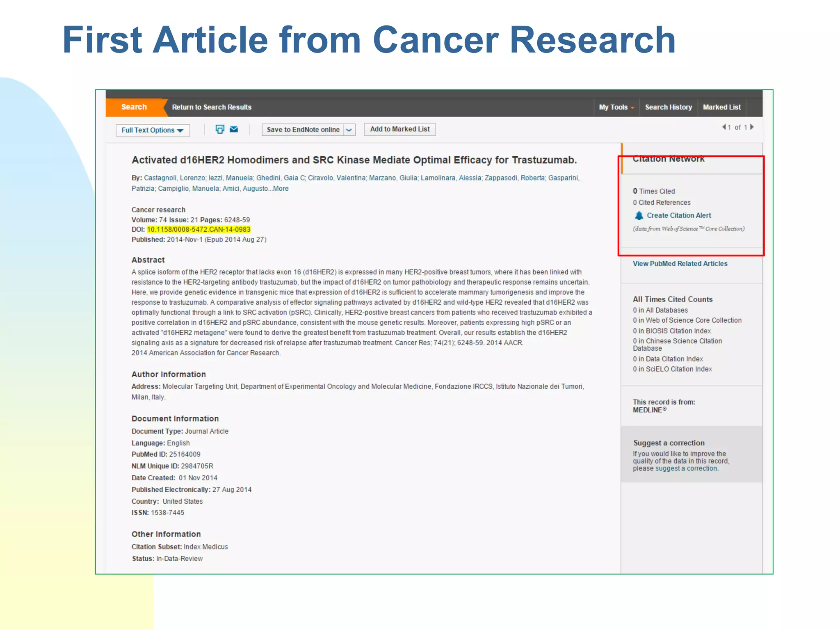
Task: Click Create Citation Alert link
Action: (679, 215)
